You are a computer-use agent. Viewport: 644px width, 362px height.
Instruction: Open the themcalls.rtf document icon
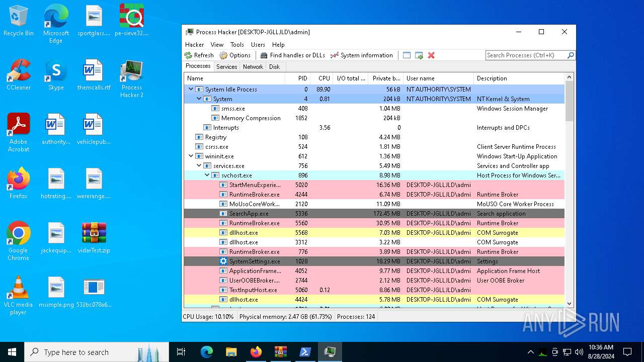94,75
